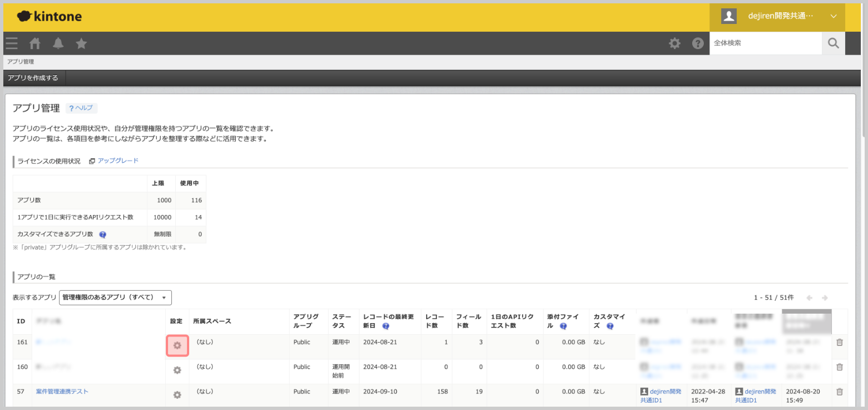Click trash icon for app ID 160
The height and width of the screenshot is (410, 868).
click(x=840, y=367)
